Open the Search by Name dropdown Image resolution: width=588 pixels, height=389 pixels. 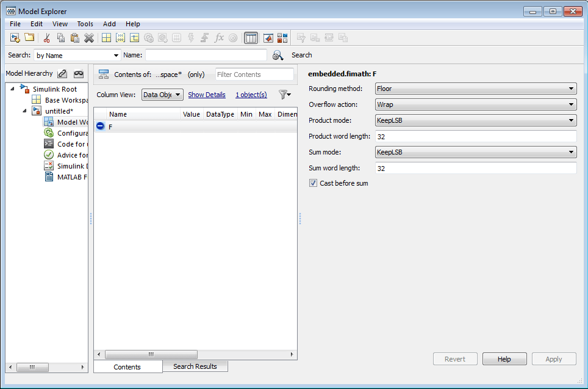(77, 55)
